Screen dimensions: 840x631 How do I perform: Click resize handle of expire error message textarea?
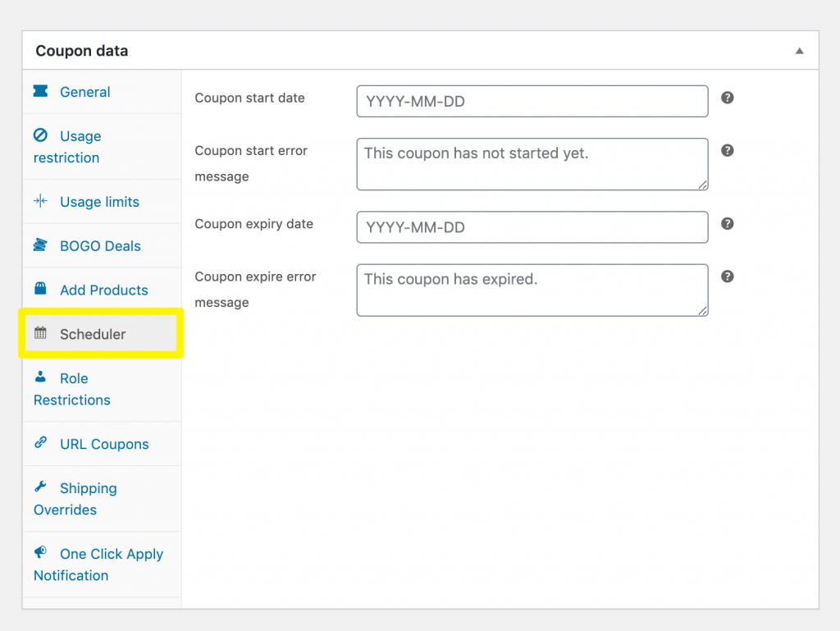[x=702, y=311]
